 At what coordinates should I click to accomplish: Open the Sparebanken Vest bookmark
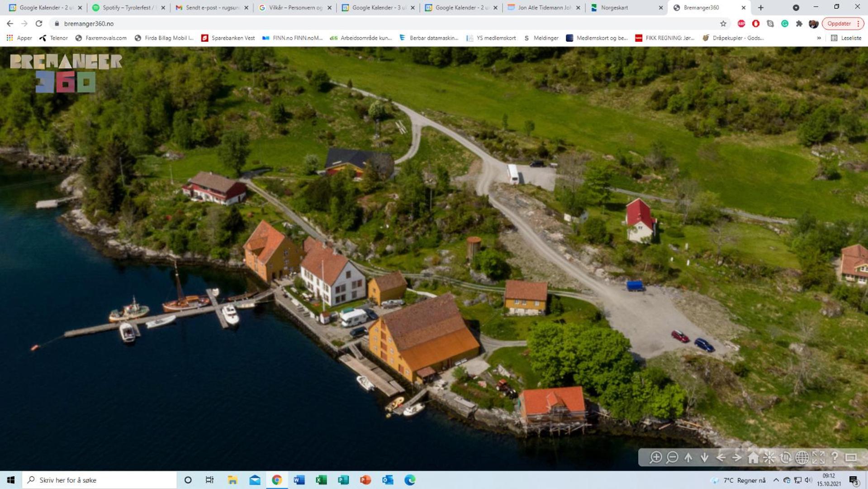click(x=228, y=38)
